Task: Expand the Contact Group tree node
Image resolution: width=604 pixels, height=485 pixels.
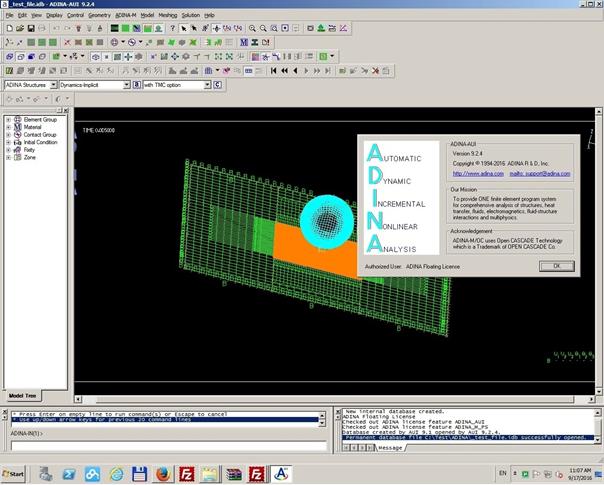Action: (x=8, y=135)
